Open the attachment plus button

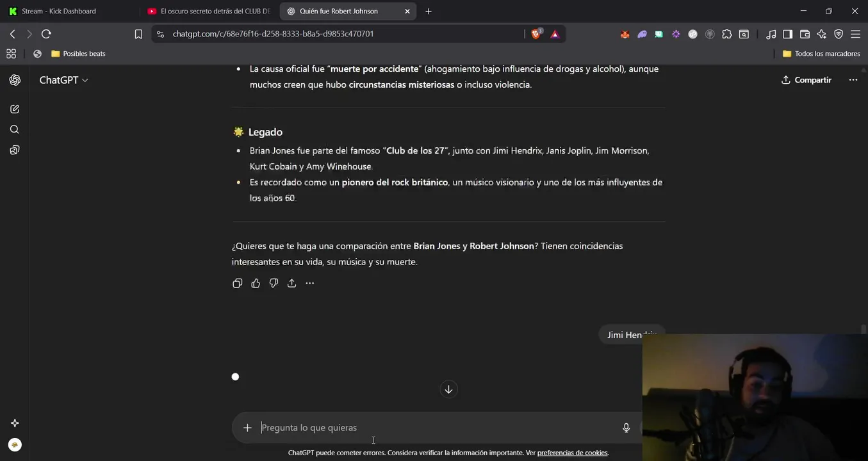247,428
